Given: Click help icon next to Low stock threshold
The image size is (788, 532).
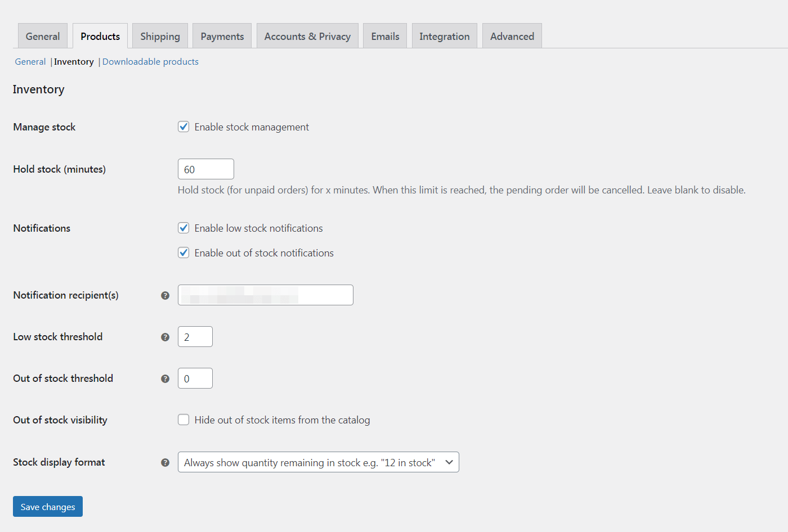Looking at the screenshot, I should pyautogui.click(x=165, y=337).
